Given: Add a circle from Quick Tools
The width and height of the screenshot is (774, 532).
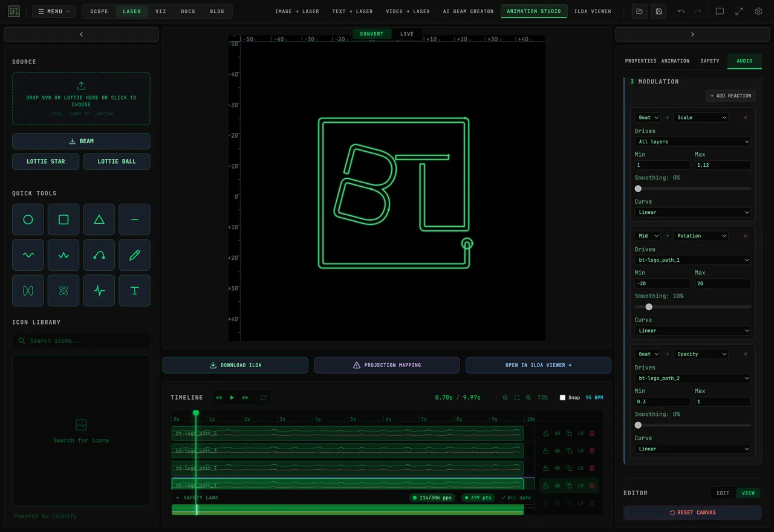Looking at the screenshot, I should (28, 219).
